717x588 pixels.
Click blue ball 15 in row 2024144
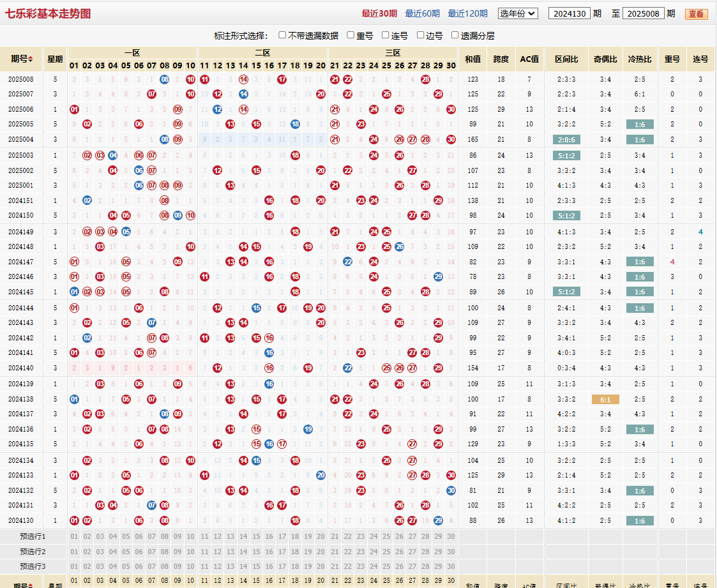point(257,308)
